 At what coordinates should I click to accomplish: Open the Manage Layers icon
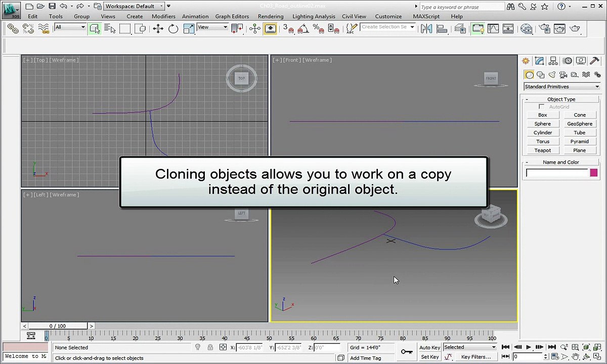click(x=460, y=29)
